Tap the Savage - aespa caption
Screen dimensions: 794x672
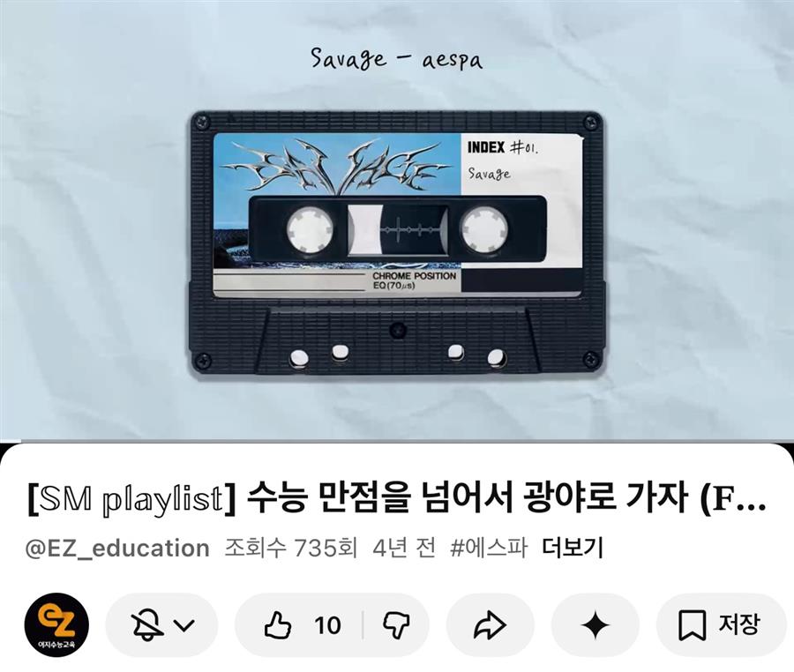(396, 60)
